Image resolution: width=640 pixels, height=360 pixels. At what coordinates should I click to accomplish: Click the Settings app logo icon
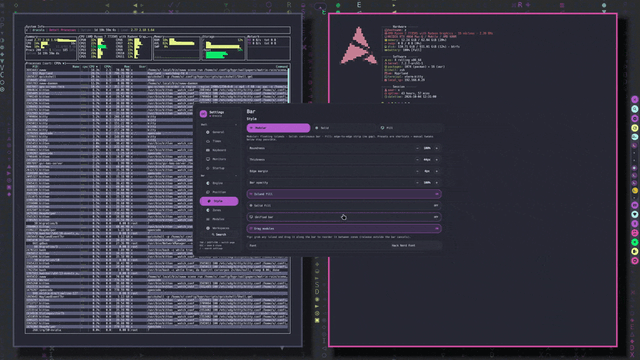[203, 114]
